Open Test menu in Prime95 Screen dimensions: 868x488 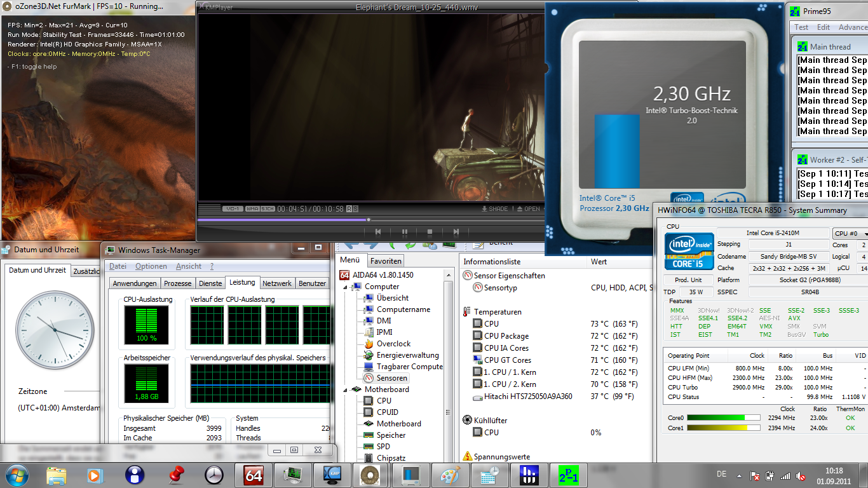point(801,27)
